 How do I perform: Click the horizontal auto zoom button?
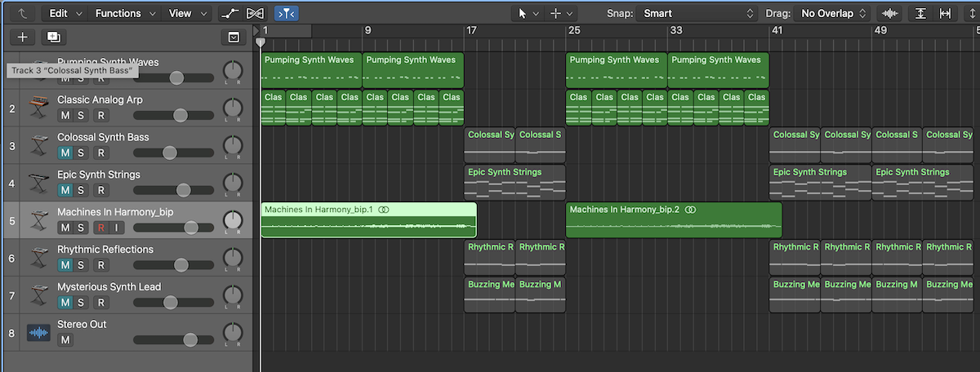tap(947, 13)
